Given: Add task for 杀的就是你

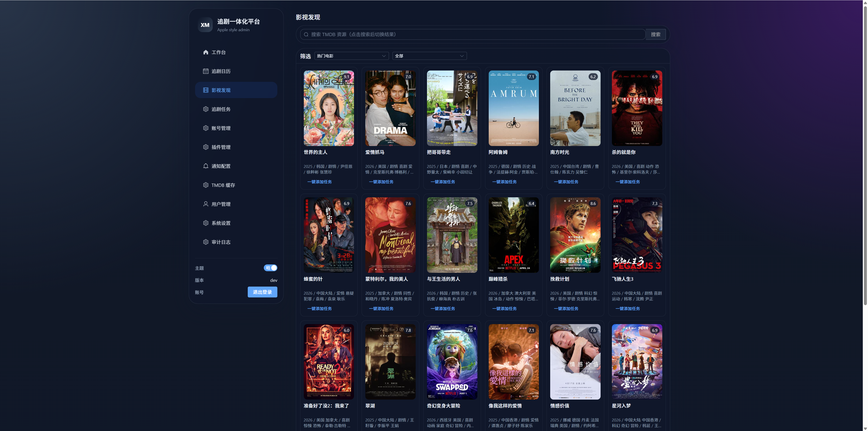Looking at the screenshot, I should coord(627,182).
